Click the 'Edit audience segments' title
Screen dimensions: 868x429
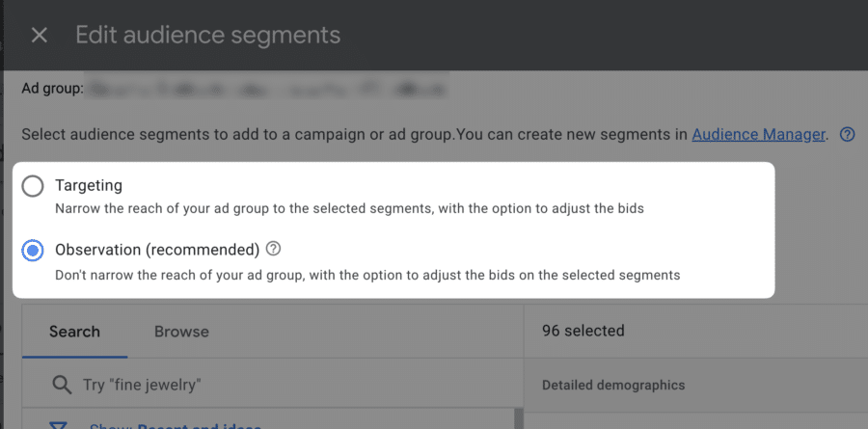click(x=207, y=35)
